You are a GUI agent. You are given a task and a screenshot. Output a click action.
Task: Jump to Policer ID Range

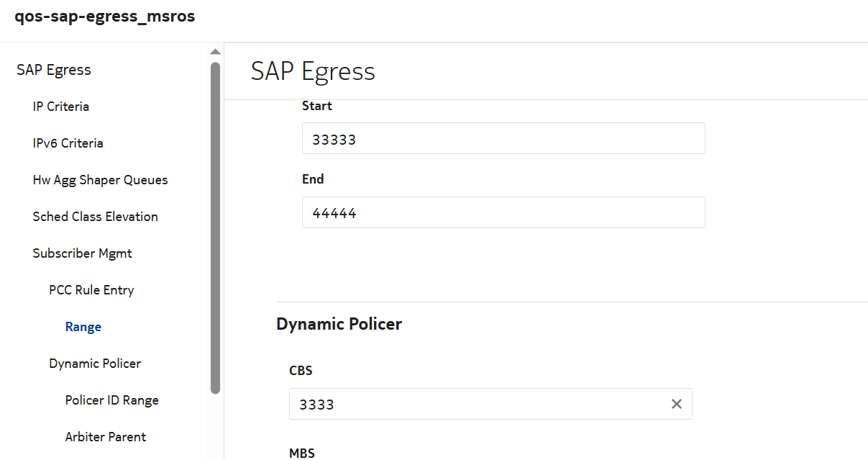[111, 400]
